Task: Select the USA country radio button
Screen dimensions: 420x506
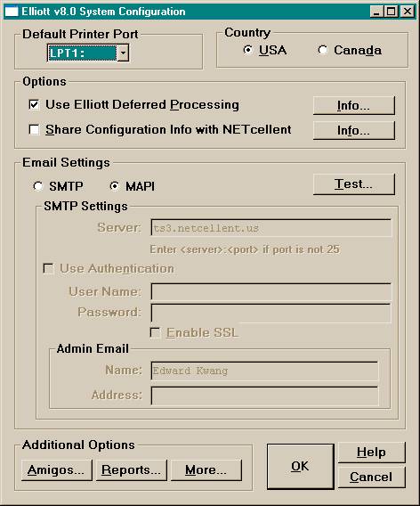Action: tap(247, 50)
